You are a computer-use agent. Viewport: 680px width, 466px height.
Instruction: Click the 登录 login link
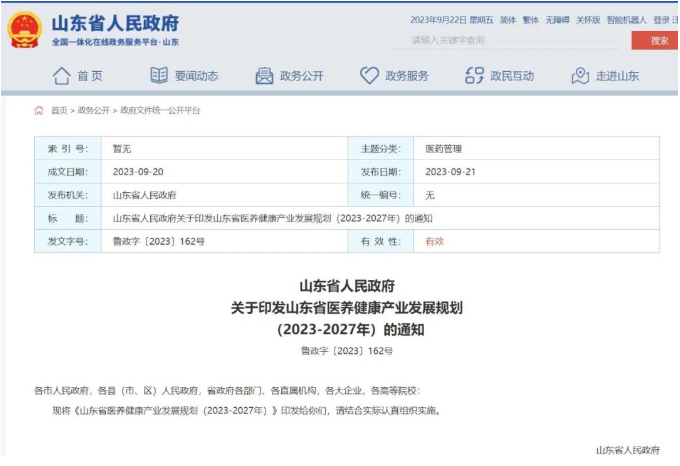coord(661,20)
